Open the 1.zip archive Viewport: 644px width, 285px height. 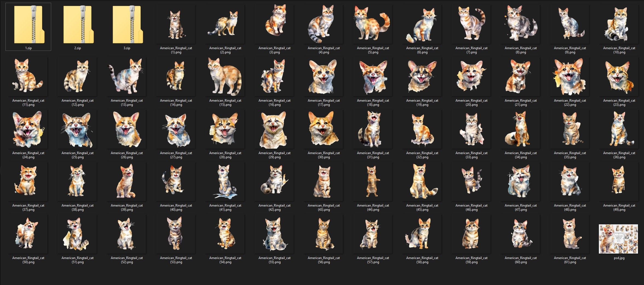point(28,25)
